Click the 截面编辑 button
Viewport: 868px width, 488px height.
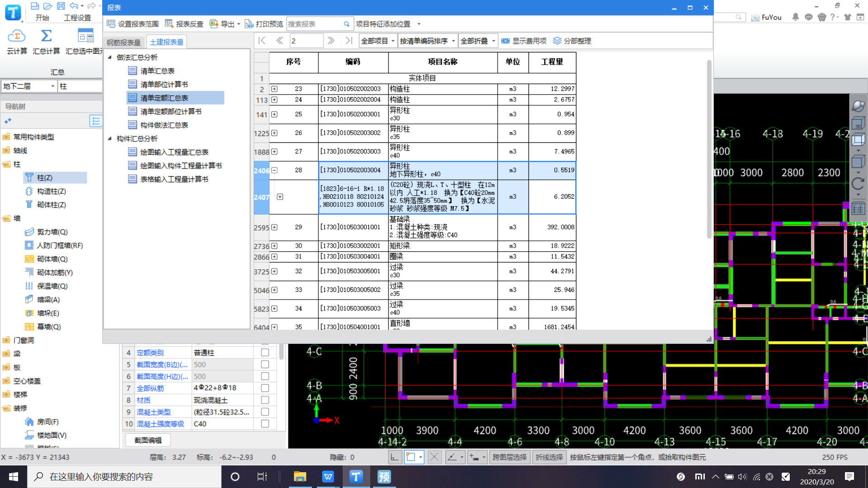click(x=148, y=440)
